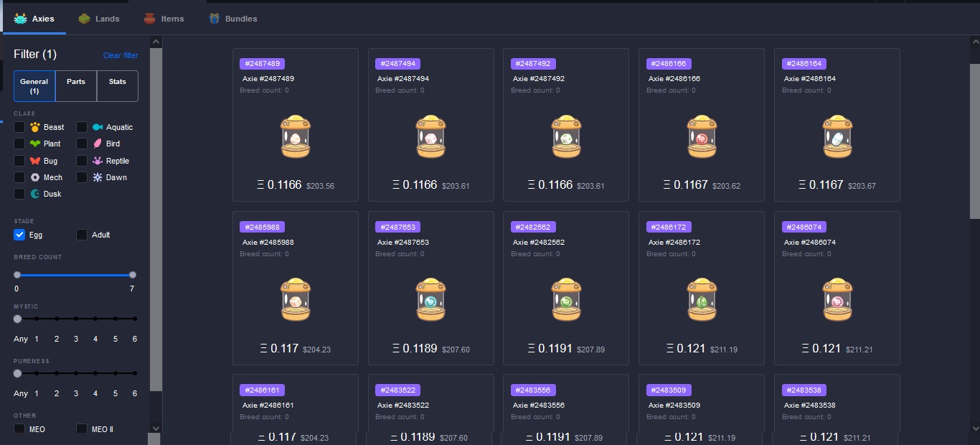Check the Aquatic class checkbox

(x=82, y=127)
